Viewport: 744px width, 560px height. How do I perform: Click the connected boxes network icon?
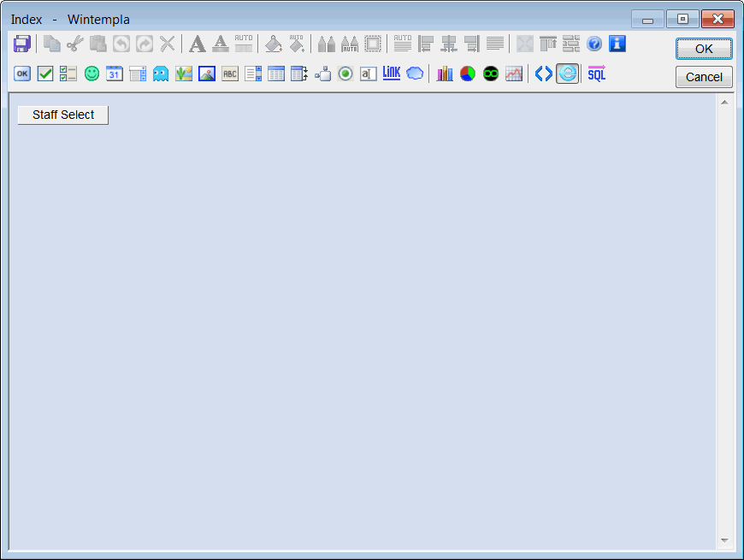click(322, 74)
